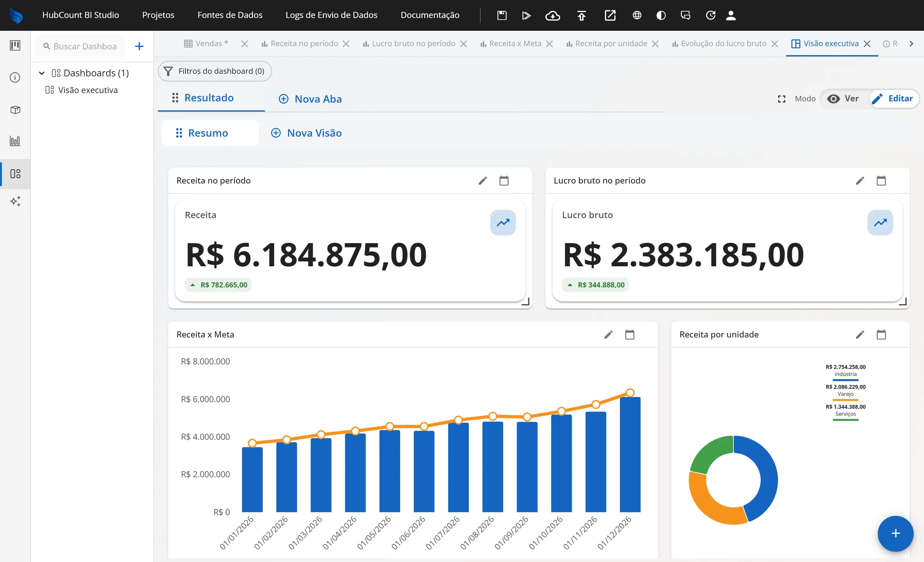Viewport: 924px width, 562px height.
Task: Open the Projetos menu
Action: pos(158,15)
